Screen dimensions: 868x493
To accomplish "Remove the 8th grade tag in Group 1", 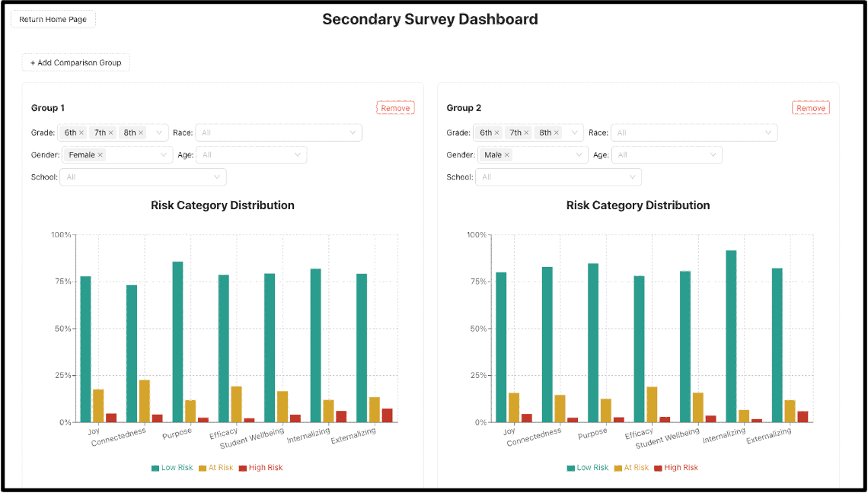I will (x=141, y=133).
